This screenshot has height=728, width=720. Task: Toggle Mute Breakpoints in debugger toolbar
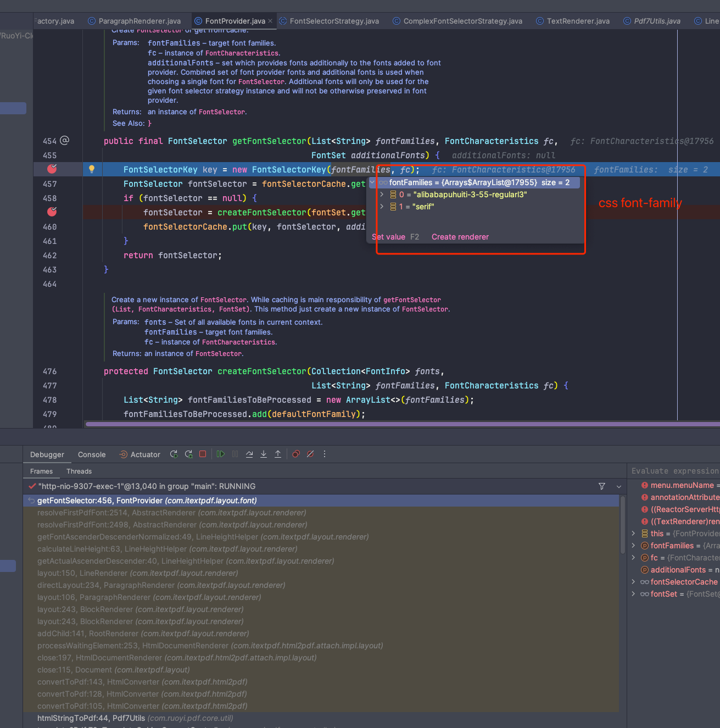point(310,454)
